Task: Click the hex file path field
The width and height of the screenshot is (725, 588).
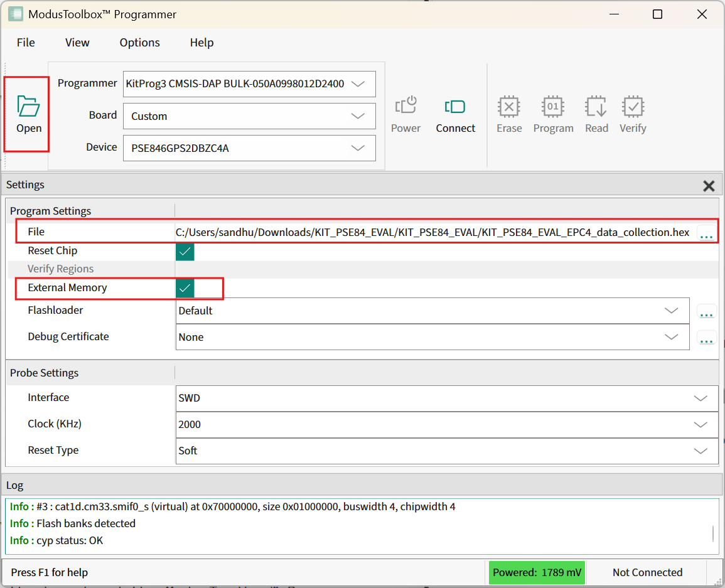Action: (433, 233)
